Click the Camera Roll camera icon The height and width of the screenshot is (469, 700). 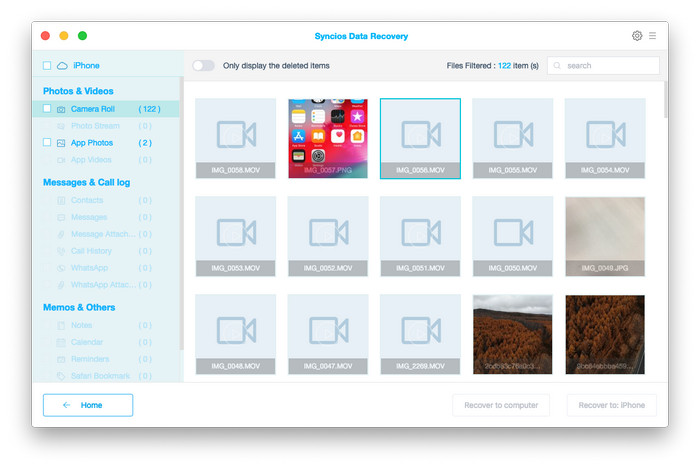[61, 109]
